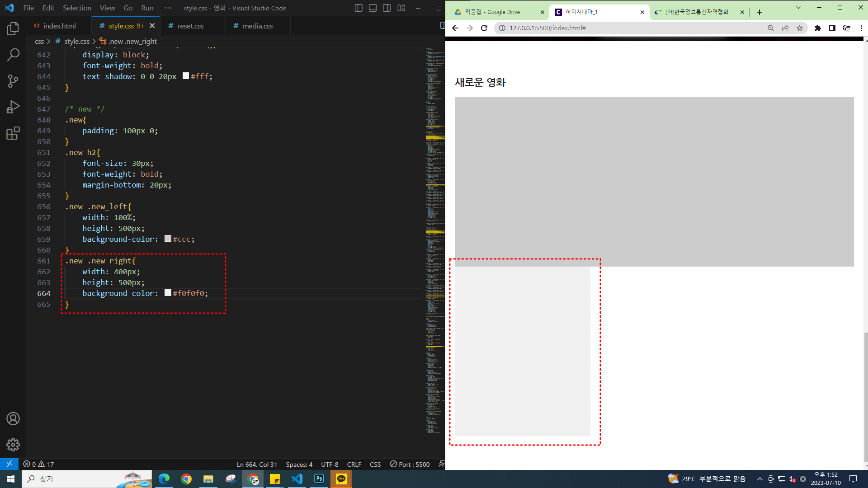Open Source Control view
Viewport: 868px width, 488px height.
click(x=13, y=81)
